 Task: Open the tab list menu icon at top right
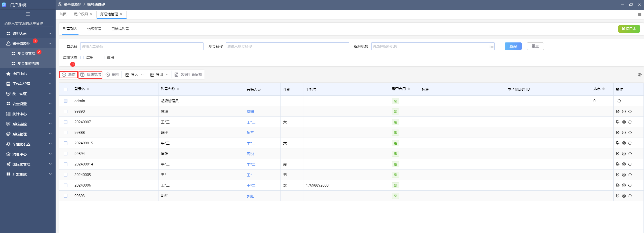[x=640, y=14]
